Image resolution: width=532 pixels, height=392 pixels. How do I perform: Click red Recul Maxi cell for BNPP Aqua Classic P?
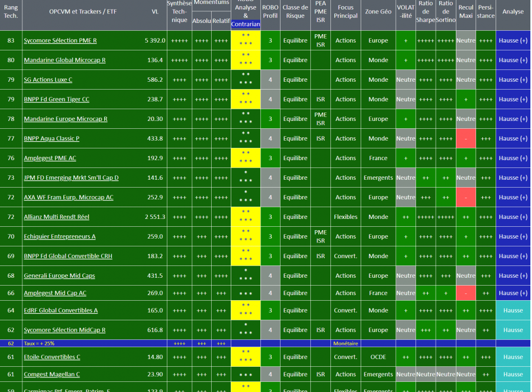click(466, 138)
